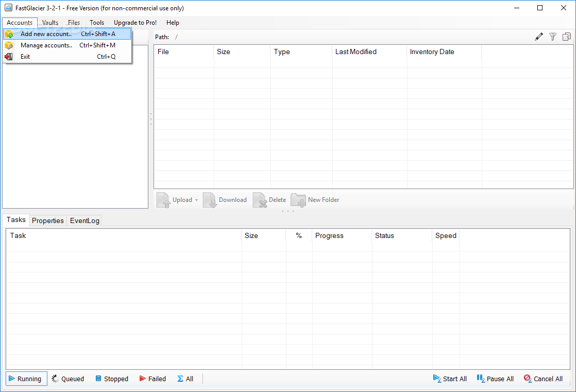Viewport: 576px width, 392px height.
Task: Click Pause All tasks
Action: 495,379
